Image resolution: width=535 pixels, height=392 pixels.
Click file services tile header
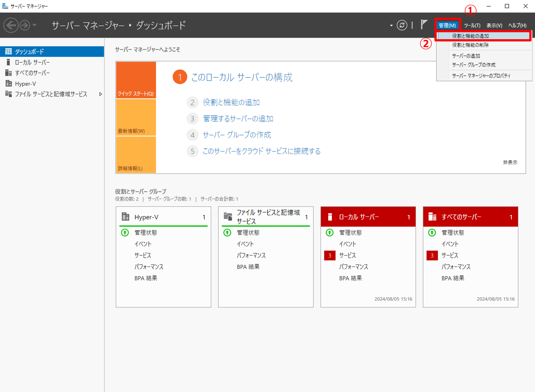[266, 217]
